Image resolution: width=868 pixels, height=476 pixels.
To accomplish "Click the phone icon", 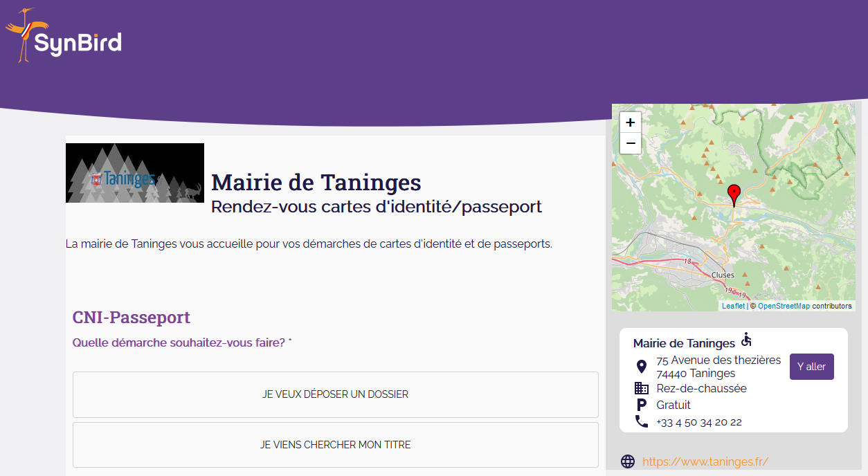I will (641, 421).
